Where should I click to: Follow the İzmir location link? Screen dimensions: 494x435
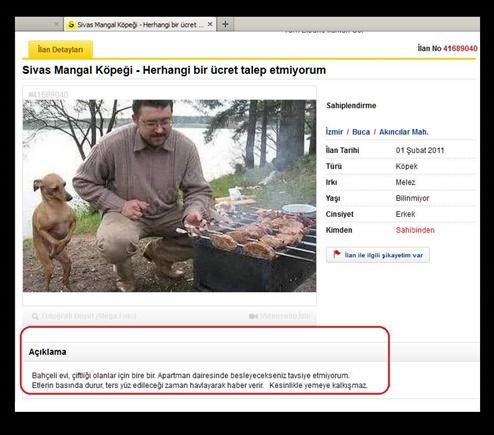click(x=334, y=132)
